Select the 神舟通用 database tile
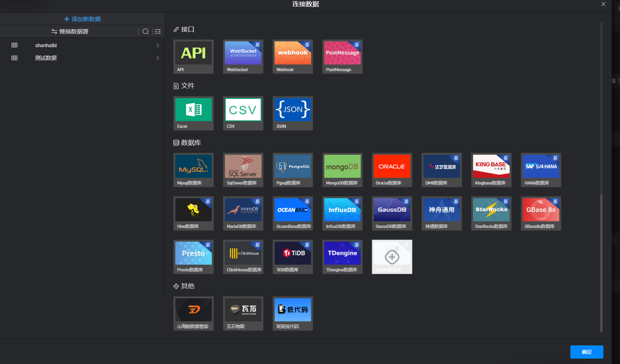This screenshot has height=364, width=620. pyautogui.click(x=442, y=213)
